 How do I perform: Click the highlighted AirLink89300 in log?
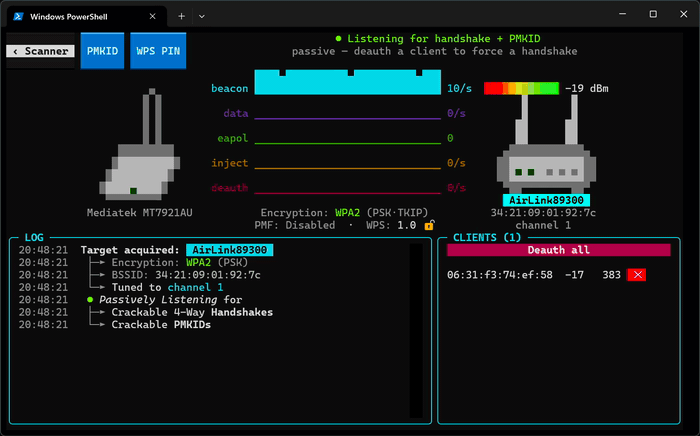point(229,250)
